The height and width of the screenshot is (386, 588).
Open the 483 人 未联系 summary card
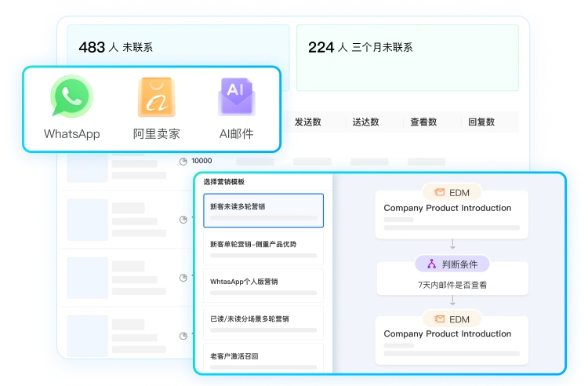click(x=178, y=46)
